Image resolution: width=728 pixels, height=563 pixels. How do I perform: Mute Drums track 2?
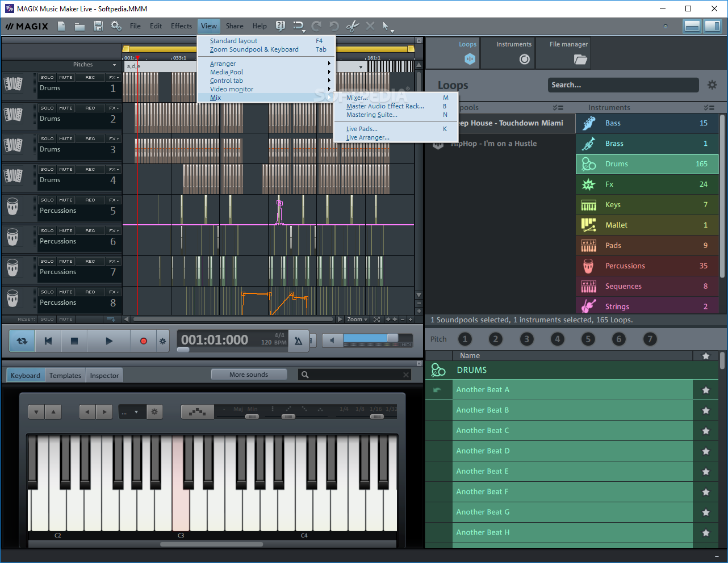click(66, 108)
